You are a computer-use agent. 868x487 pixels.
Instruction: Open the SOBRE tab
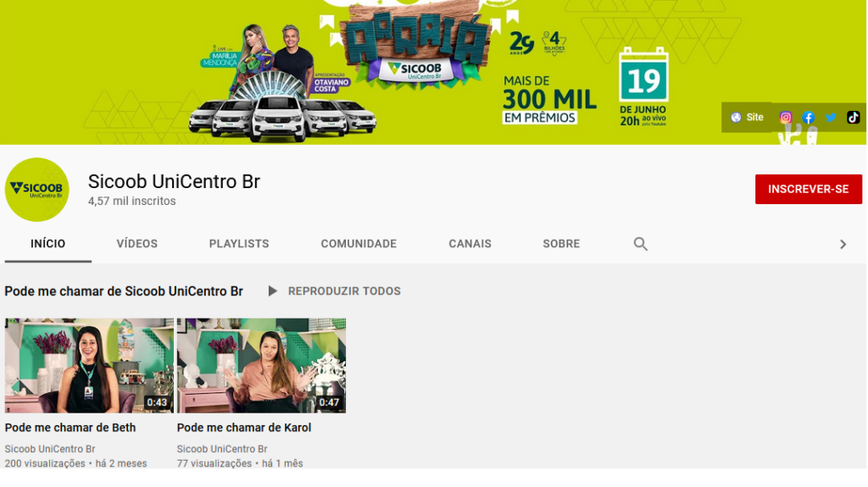click(x=561, y=244)
